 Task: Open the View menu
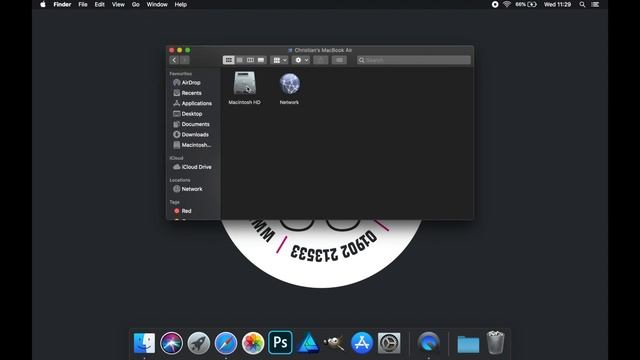(x=118, y=4)
